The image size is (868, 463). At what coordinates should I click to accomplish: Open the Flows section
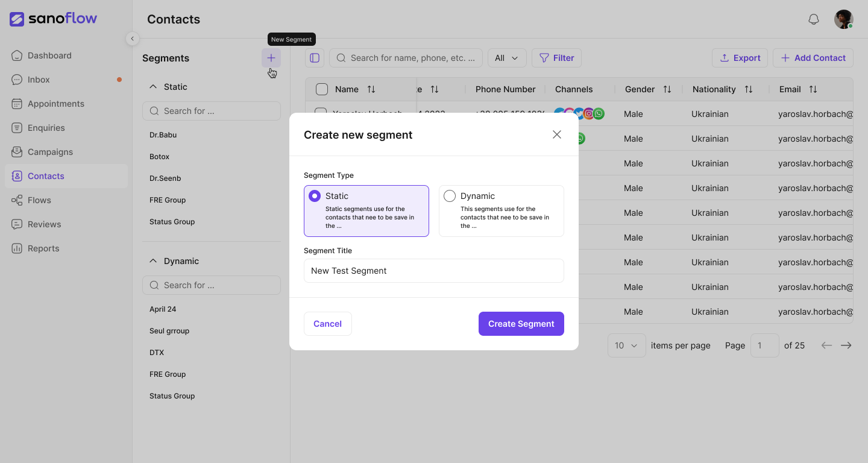coord(66,200)
